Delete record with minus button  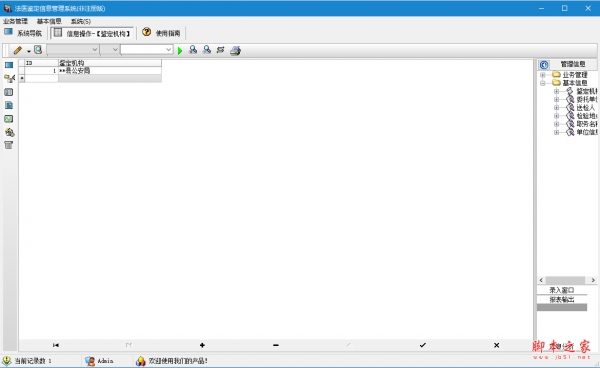(276, 345)
